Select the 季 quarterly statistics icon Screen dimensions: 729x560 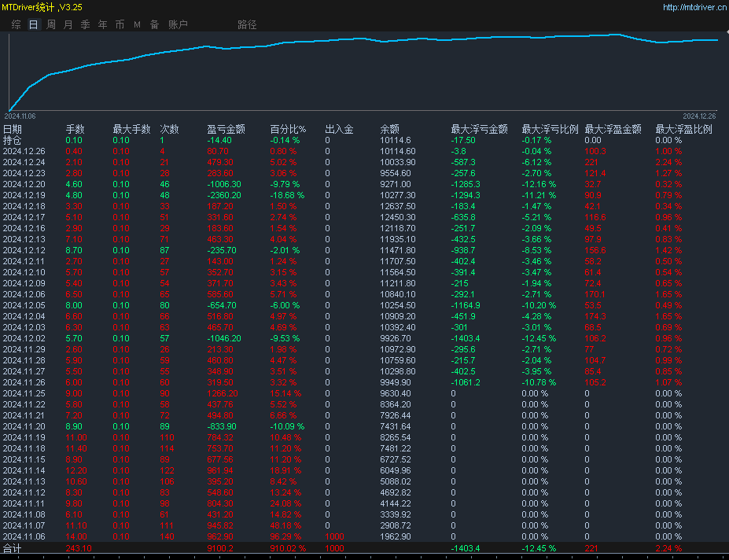(85, 24)
